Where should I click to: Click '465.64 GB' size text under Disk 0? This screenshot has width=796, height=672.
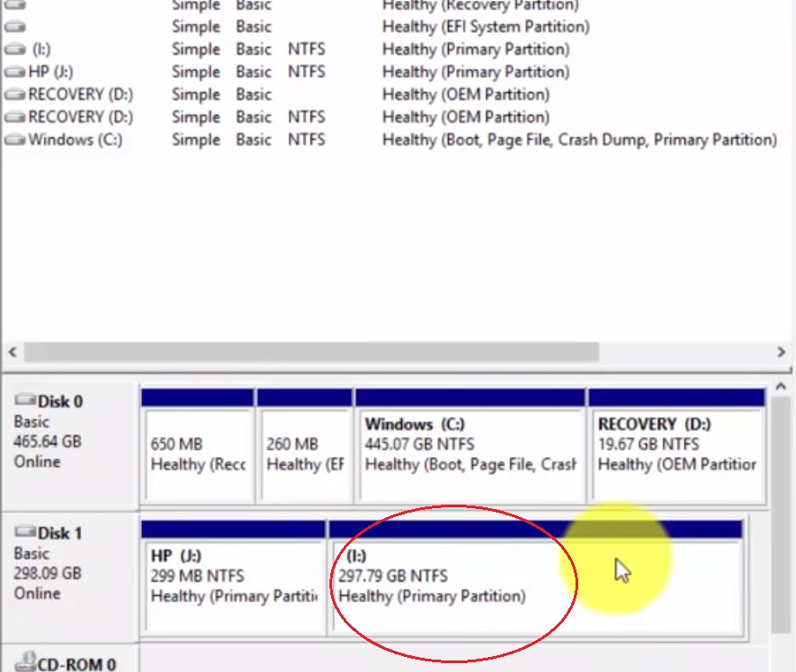click(47, 442)
